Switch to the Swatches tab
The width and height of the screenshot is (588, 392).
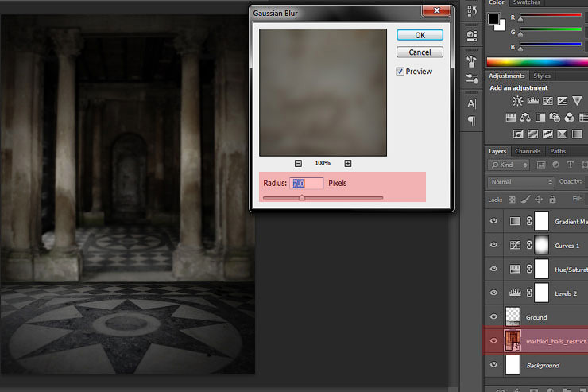(x=526, y=3)
